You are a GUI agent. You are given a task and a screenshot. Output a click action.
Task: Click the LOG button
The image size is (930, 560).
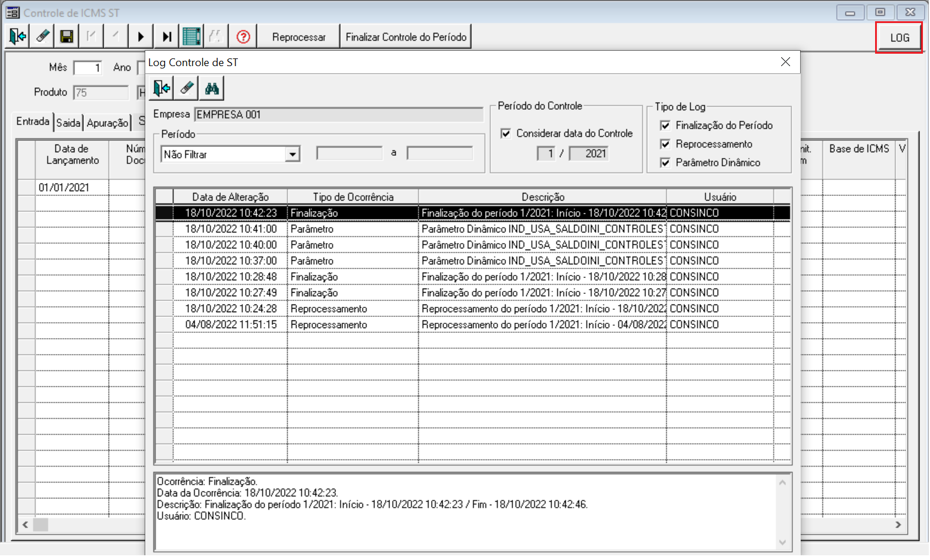pos(899,38)
